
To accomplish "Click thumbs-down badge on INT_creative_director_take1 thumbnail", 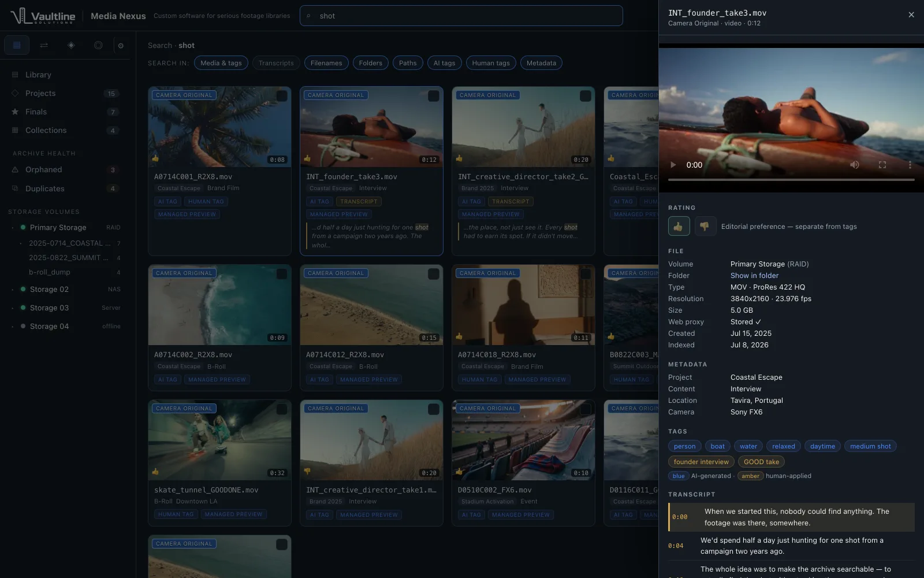I will [307, 472].
